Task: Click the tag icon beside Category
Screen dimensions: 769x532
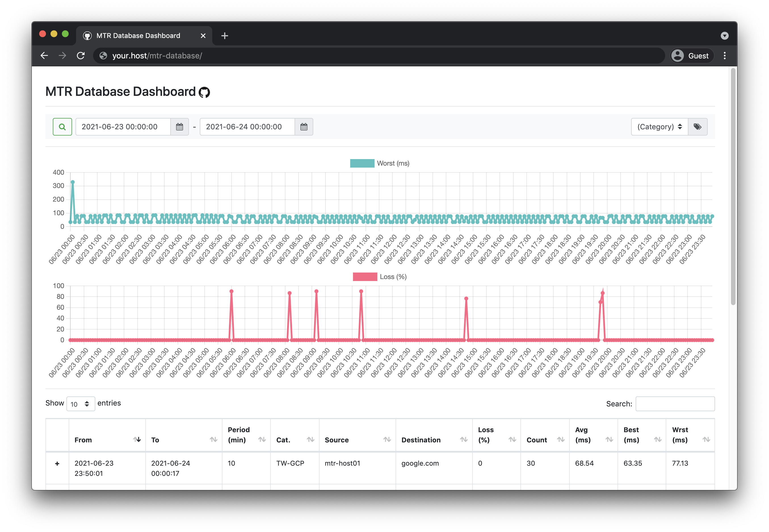Action: 697,127
